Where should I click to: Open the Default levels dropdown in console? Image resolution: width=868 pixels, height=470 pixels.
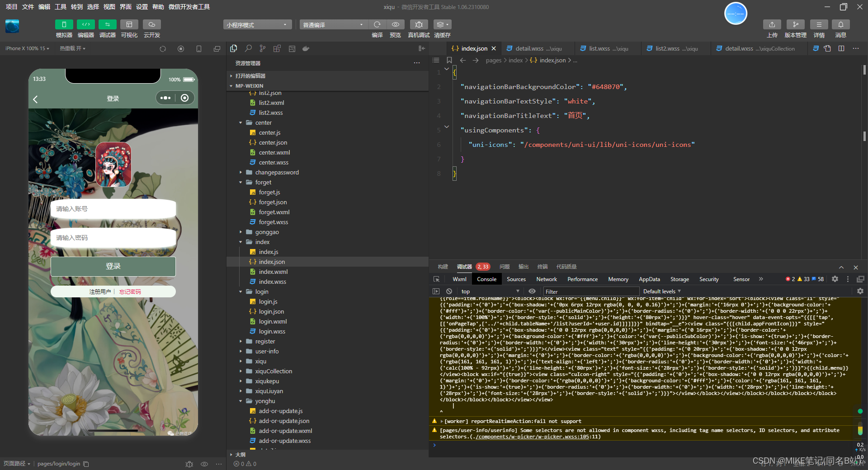tap(662, 291)
